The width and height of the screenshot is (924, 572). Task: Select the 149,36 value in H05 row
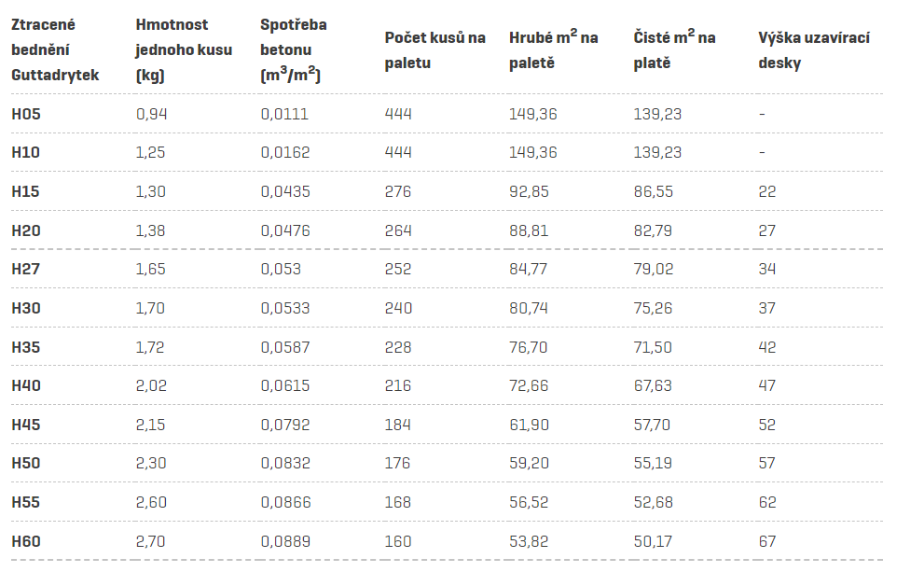tap(532, 114)
